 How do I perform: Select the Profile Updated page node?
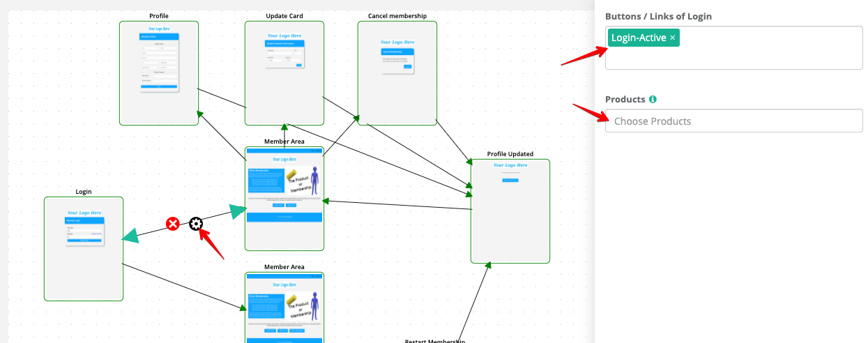point(510,223)
